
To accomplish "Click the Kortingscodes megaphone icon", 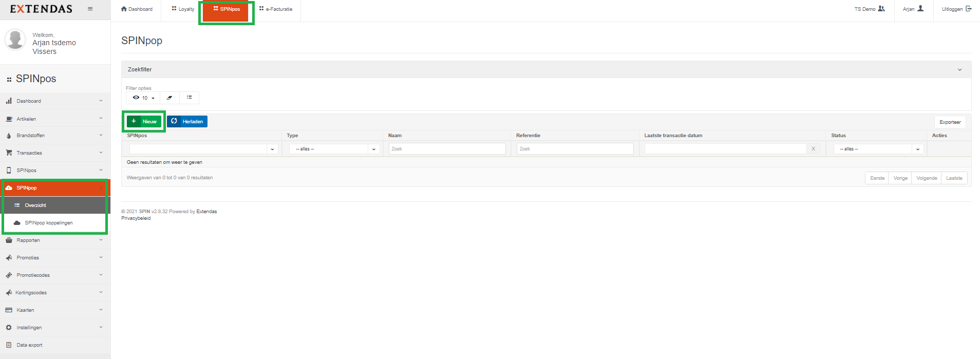I will coord(9,293).
